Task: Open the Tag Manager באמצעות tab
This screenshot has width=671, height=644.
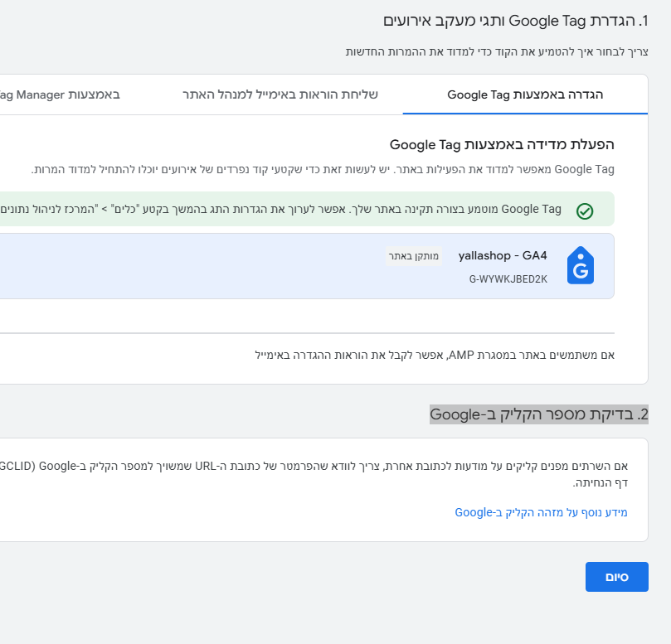Action: click(60, 94)
